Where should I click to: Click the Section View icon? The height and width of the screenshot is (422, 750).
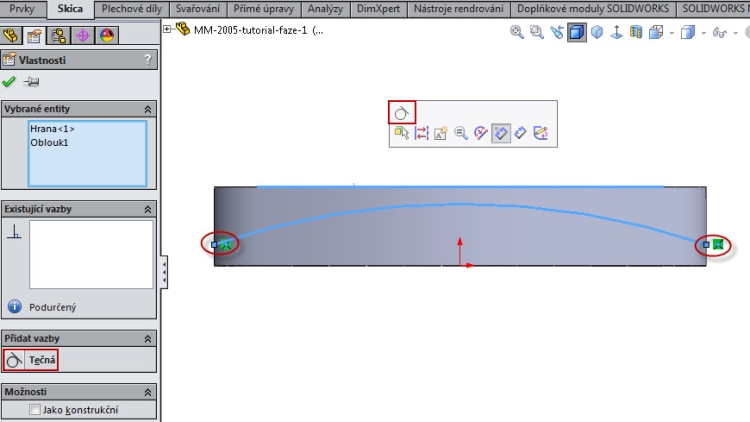click(x=636, y=32)
